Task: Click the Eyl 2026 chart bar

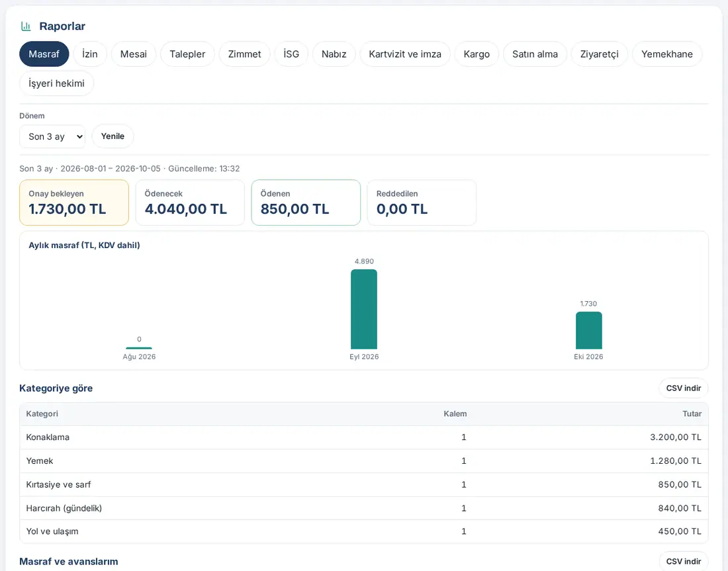Action: 364,309
